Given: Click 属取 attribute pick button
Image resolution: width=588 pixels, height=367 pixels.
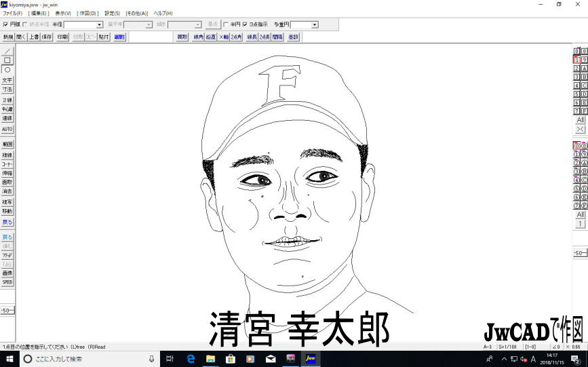Looking at the screenshot, I should click(x=182, y=37).
